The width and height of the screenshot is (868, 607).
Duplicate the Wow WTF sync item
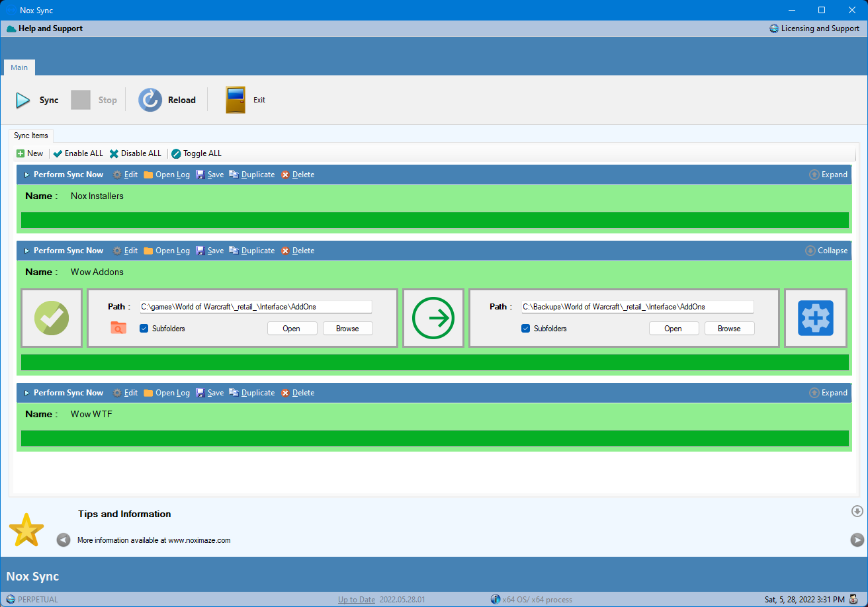tap(252, 393)
